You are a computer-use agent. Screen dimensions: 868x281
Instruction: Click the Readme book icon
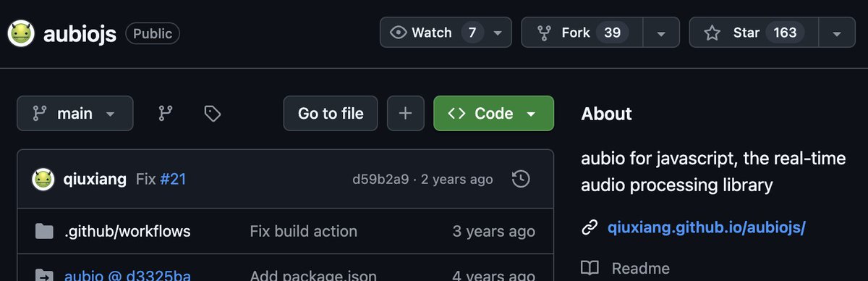pos(590,268)
